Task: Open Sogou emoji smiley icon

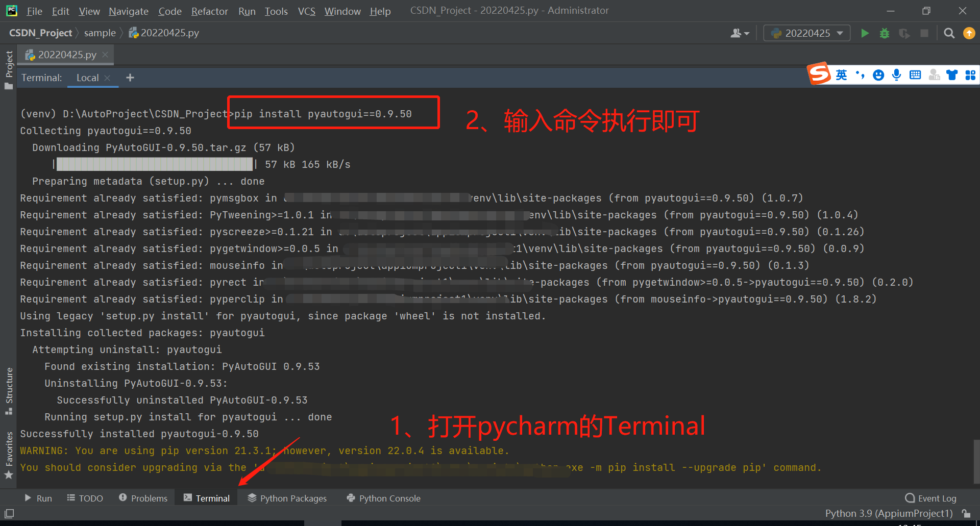Action: click(x=878, y=75)
